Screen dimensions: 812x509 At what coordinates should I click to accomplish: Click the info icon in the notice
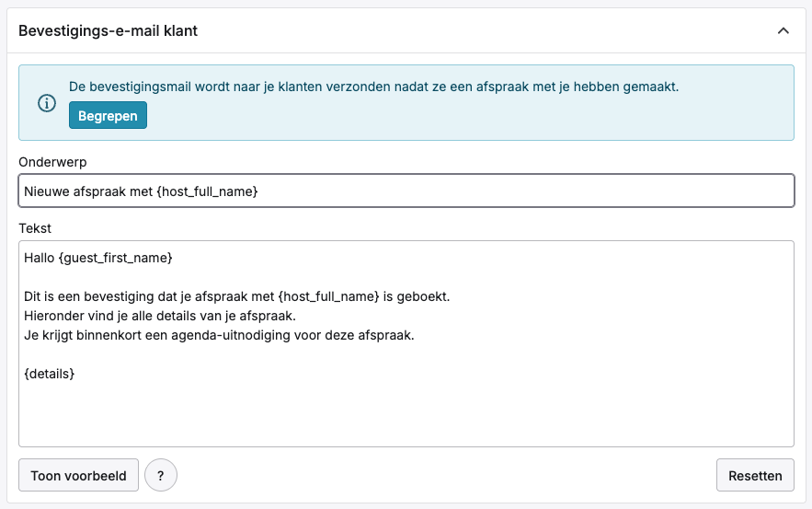coord(46,103)
